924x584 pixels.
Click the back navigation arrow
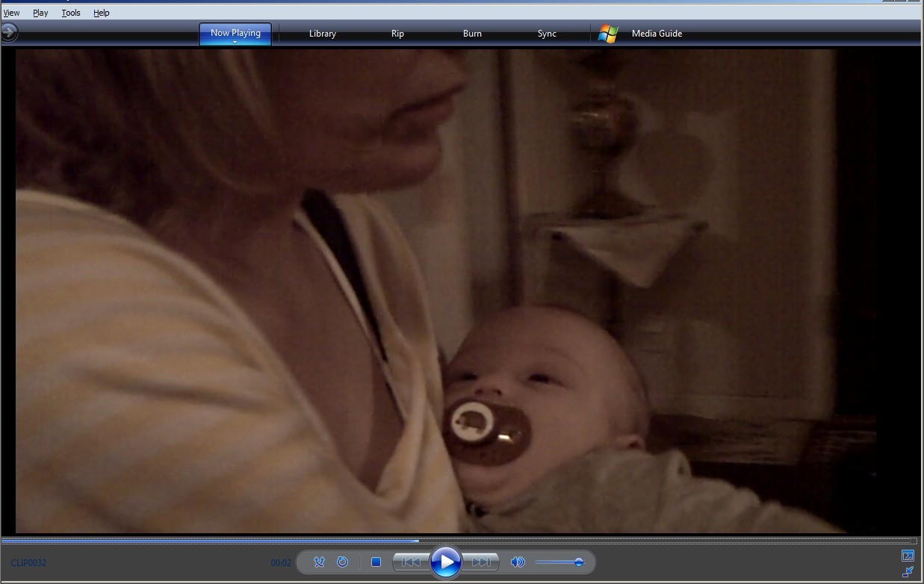[8, 32]
